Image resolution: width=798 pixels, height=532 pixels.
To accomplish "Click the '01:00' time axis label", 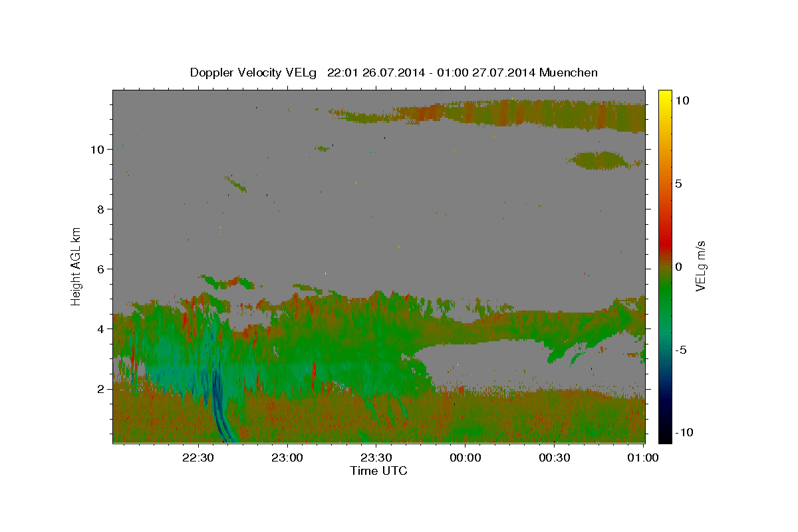I will coord(642,458).
